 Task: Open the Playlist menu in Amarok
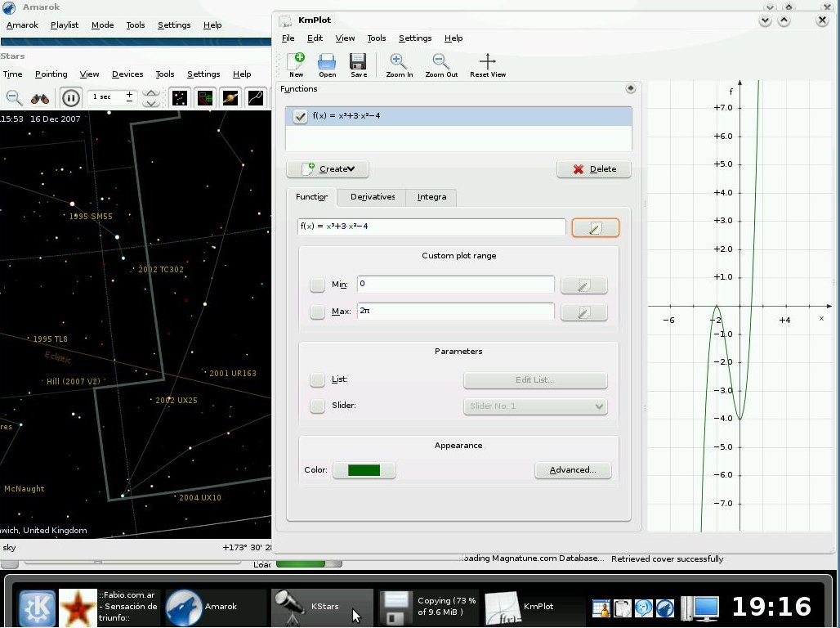(65, 25)
